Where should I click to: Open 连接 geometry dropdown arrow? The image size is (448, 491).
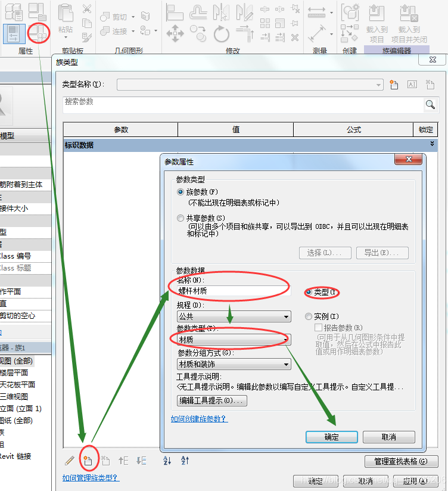coord(133,31)
